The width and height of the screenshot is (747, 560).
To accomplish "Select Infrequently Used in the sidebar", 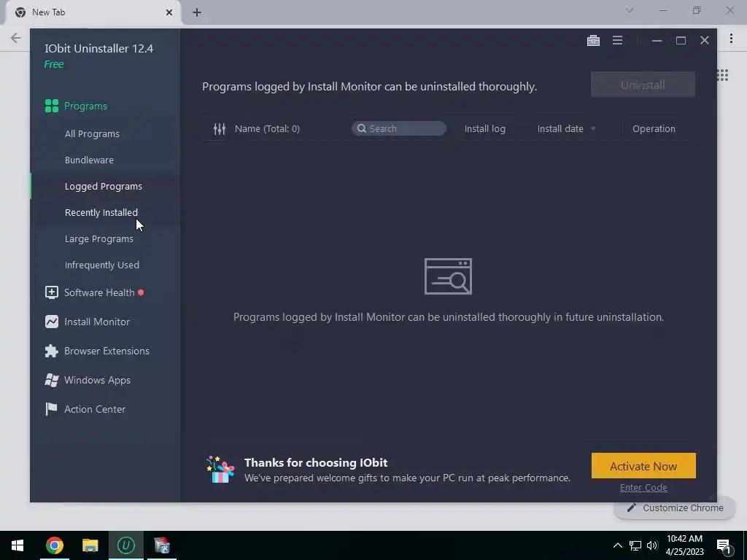I will click(102, 265).
